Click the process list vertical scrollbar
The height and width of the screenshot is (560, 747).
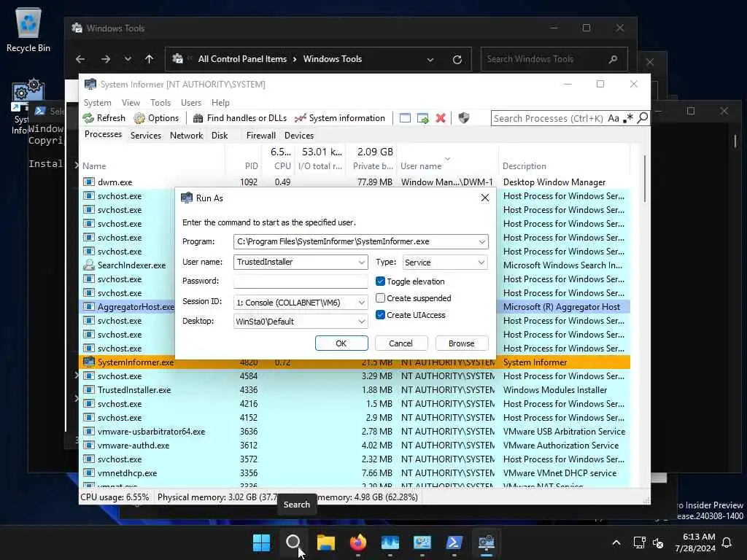(645, 179)
